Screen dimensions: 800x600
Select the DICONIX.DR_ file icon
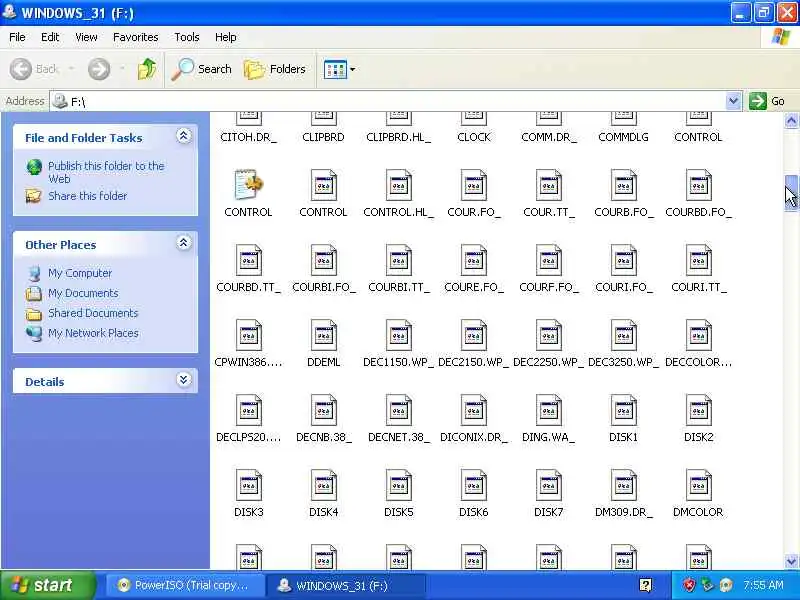click(x=473, y=410)
